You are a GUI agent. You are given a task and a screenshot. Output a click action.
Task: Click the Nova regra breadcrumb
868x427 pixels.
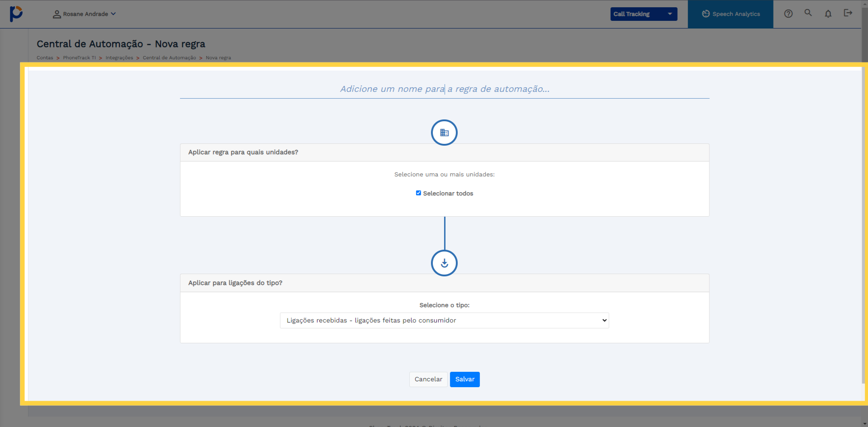[x=218, y=58]
